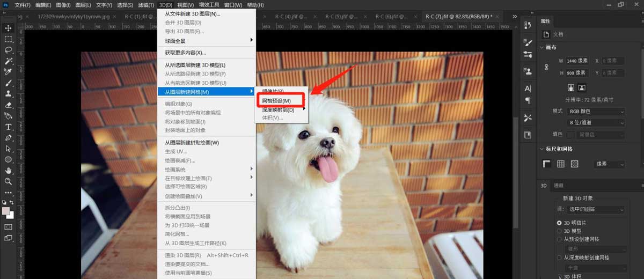Choose the 从深度映射创建网格 radio option

(559, 258)
